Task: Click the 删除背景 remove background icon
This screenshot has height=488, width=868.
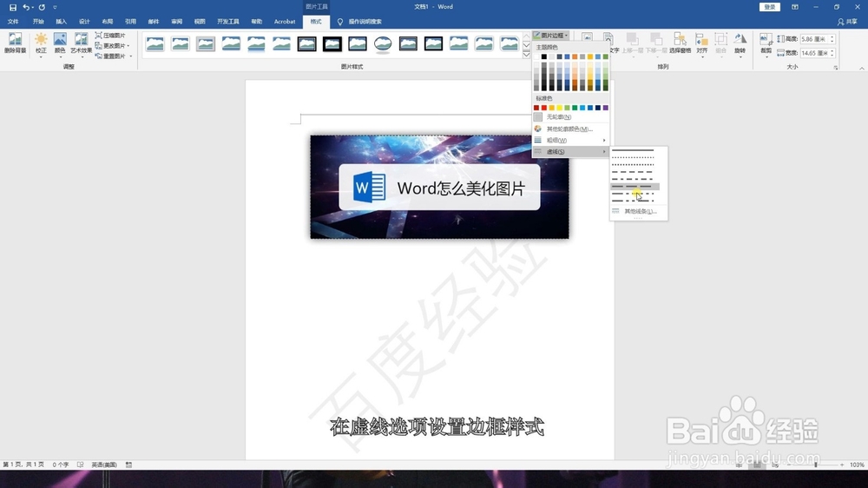Action: click(15, 43)
